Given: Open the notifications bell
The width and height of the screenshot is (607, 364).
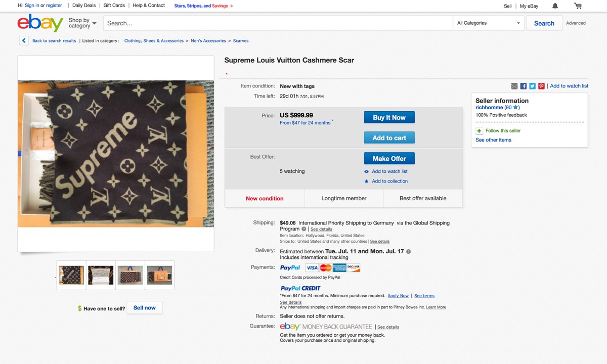Looking at the screenshot, I should click(x=555, y=6).
